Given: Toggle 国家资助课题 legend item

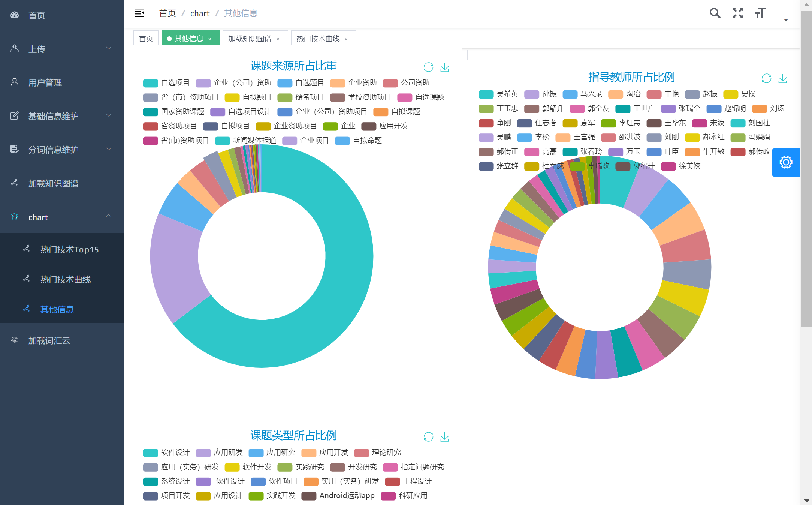Looking at the screenshot, I should pos(174,112).
